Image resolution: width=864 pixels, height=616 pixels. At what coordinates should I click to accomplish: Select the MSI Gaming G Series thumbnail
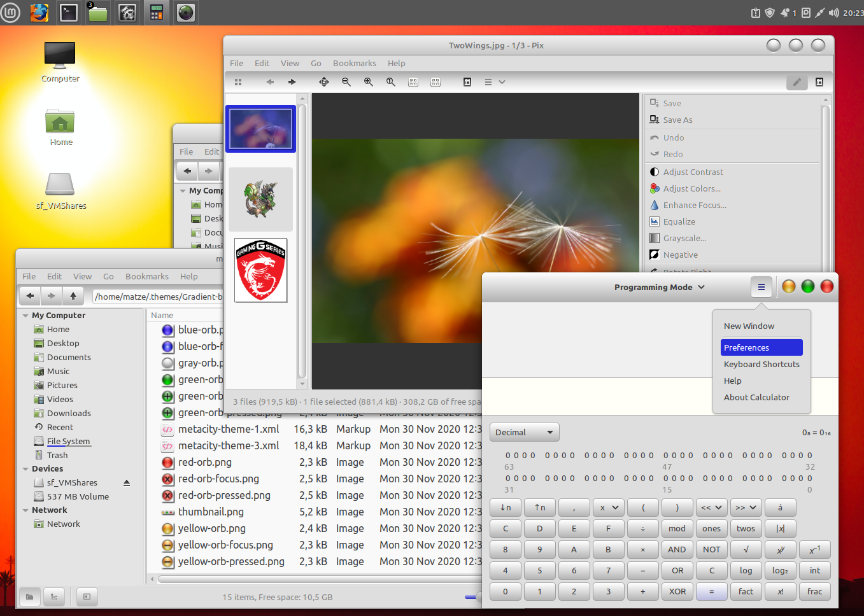pos(260,270)
